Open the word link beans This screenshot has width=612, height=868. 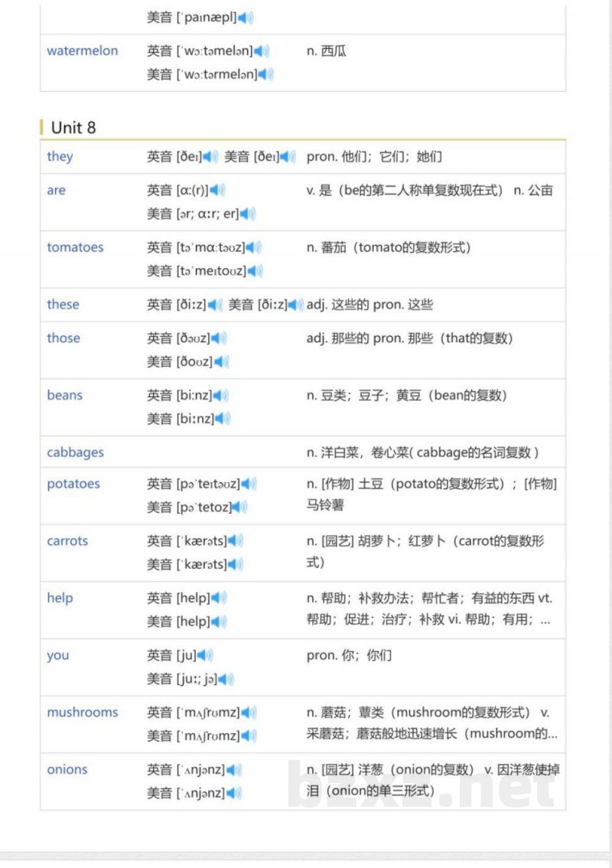(65, 395)
